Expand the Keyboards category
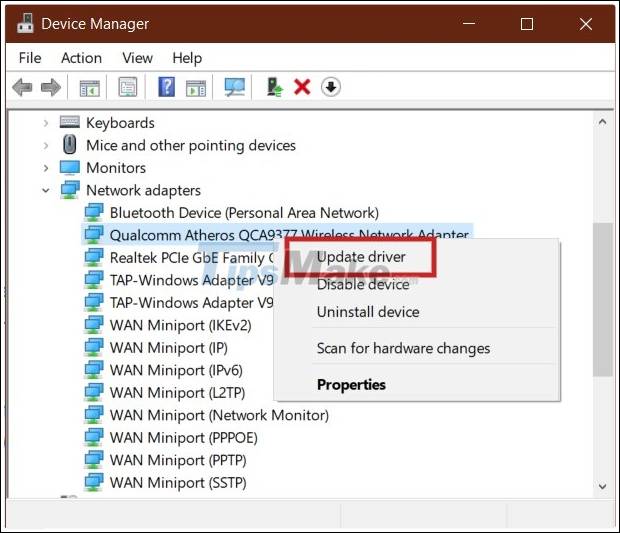The width and height of the screenshot is (620, 533). click(46, 123)
